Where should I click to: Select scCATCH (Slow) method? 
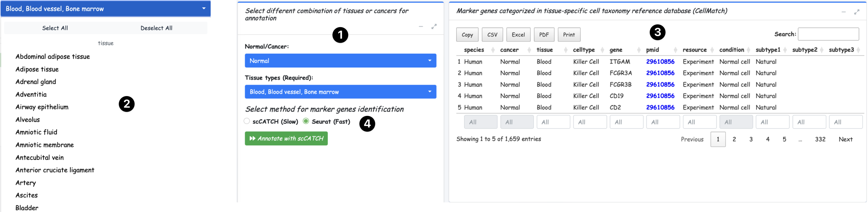click(x=247, y=121)
